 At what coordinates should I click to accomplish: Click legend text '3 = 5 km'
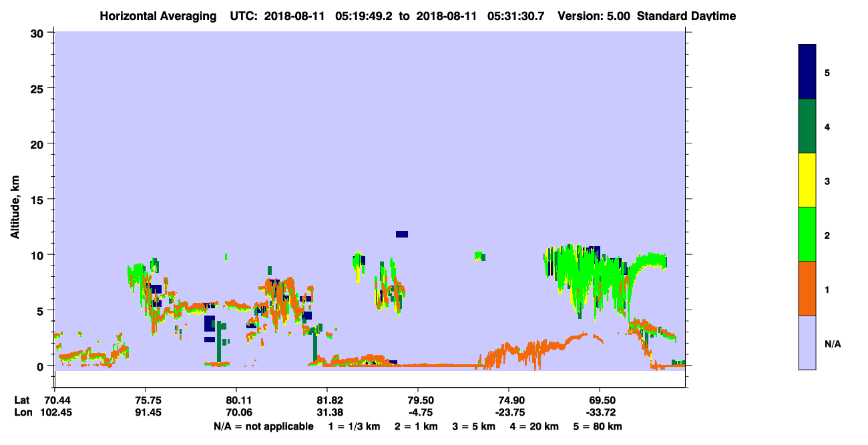tap(473, 426)
